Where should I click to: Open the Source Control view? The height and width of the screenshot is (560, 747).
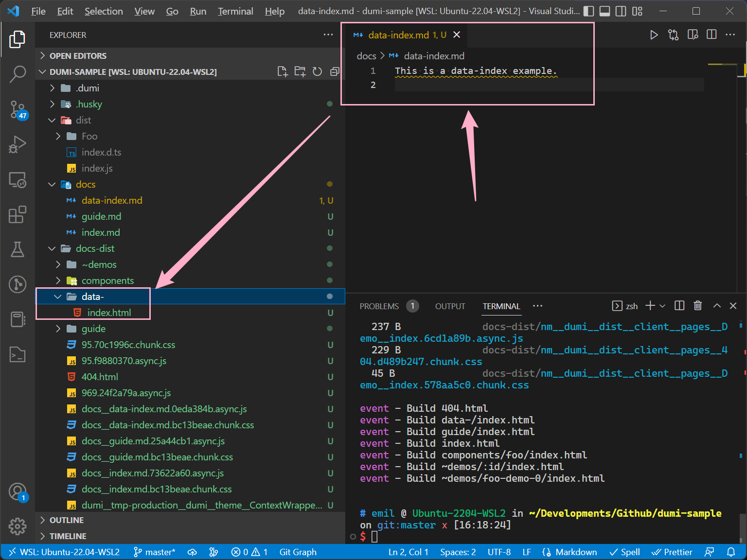click(x=18, y=109)
